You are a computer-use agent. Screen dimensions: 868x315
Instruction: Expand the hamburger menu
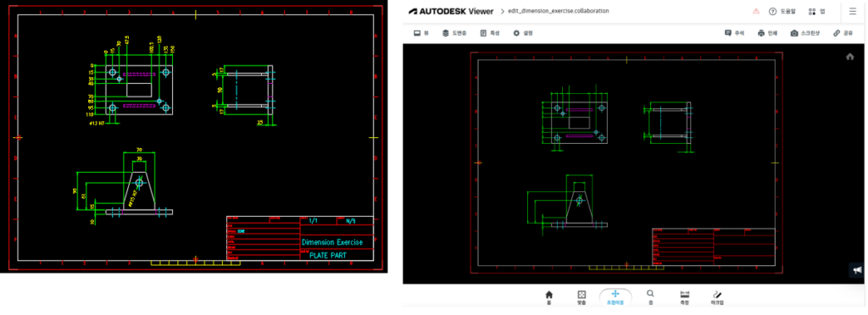point(853,11)
